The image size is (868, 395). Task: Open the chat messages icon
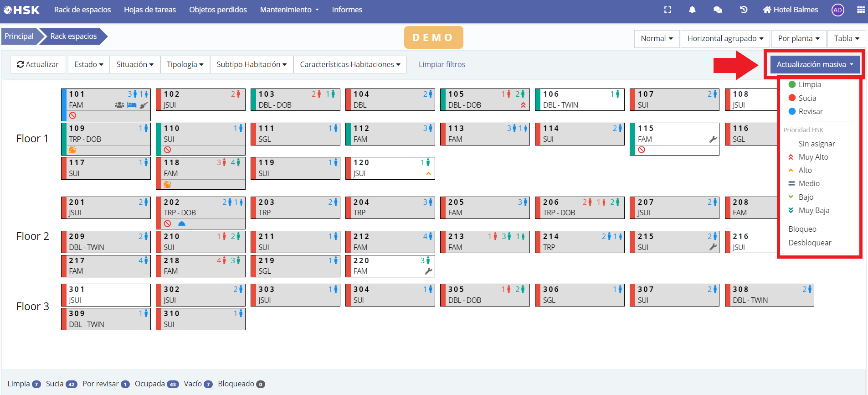718,10
